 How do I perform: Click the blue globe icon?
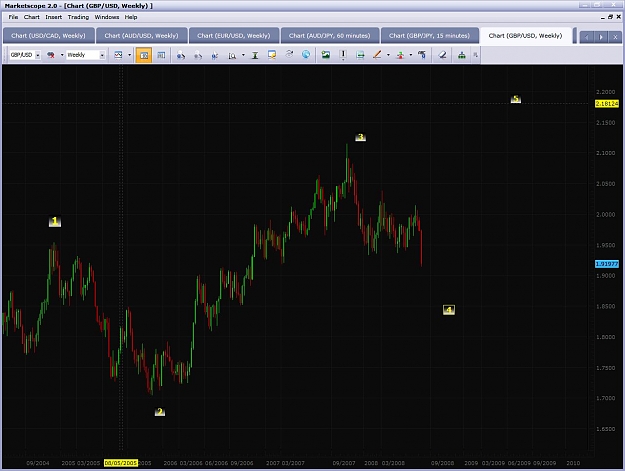306,55
